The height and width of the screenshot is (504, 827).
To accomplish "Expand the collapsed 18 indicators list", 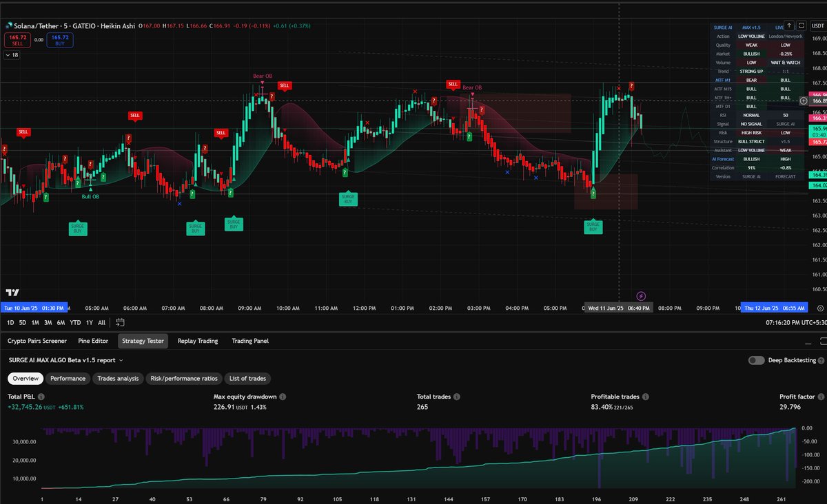I will coord(12,54).
